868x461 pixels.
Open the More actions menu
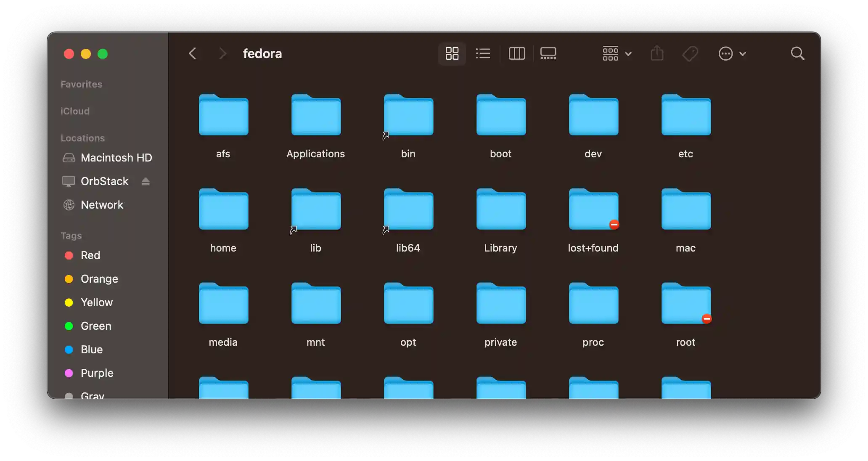[725, 53]
